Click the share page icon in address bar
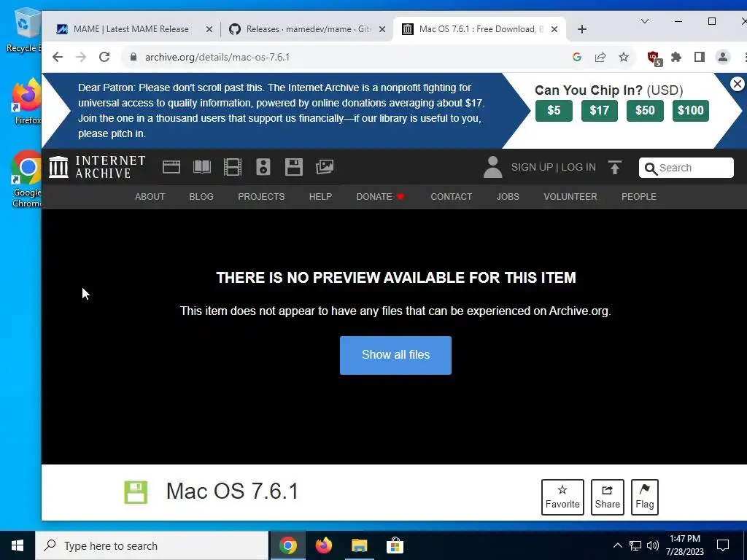This screenshot has height=560, width=747. tap(600, 57)
